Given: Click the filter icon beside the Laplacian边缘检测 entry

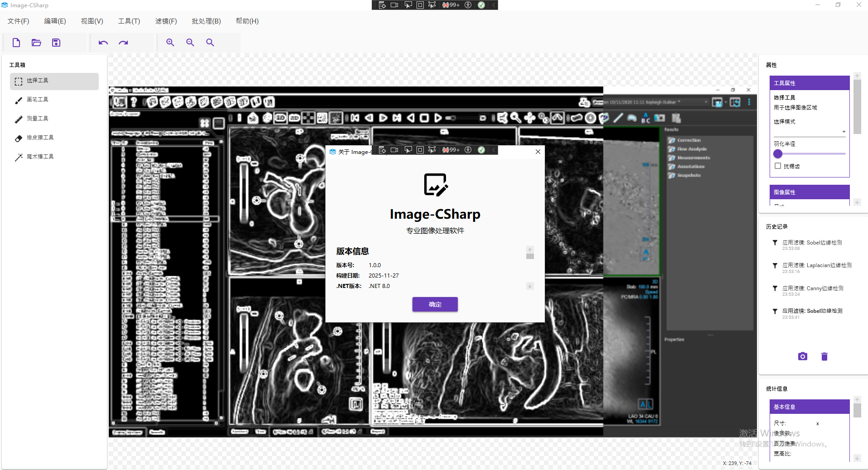Looking at the screenshot, I should coord(775,266).
